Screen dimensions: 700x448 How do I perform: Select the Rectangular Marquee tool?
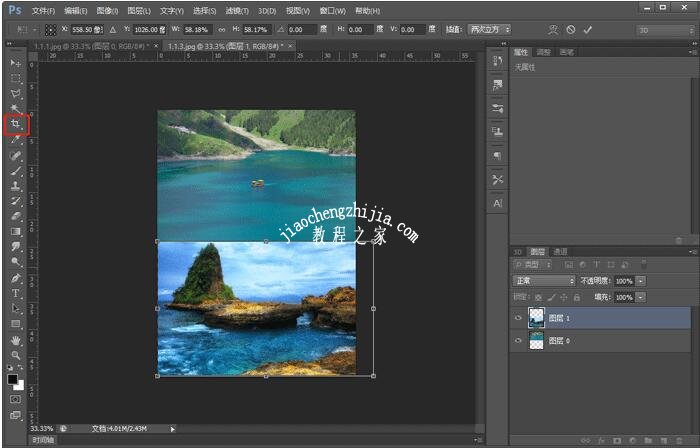16,78
